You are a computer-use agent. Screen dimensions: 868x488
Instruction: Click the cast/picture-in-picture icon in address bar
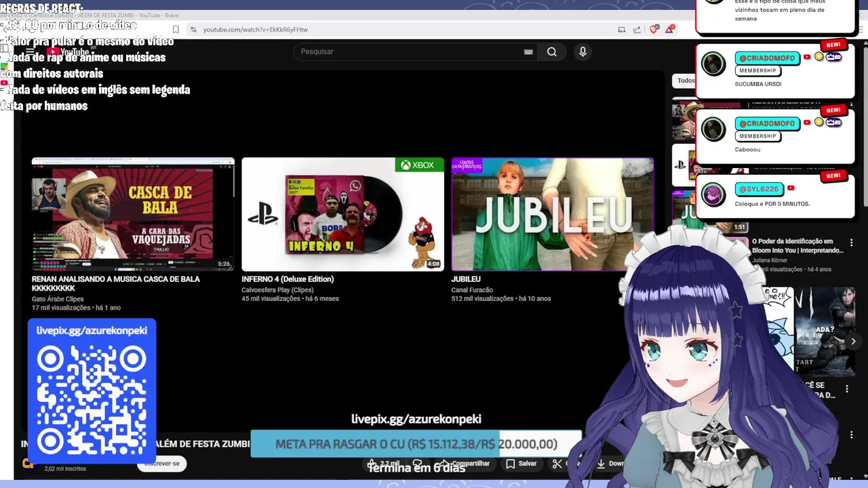pyautogui.click(x=621, y=29)
